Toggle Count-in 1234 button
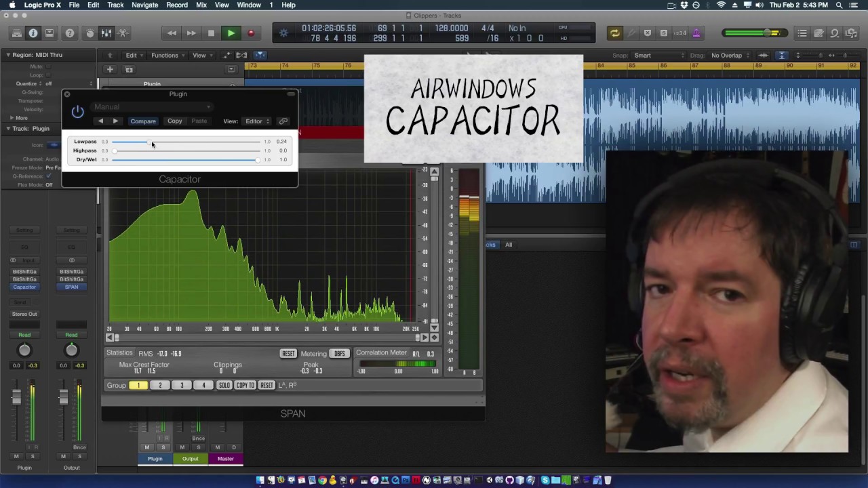This screenshot has height=488, width=868. click(679, 33)
